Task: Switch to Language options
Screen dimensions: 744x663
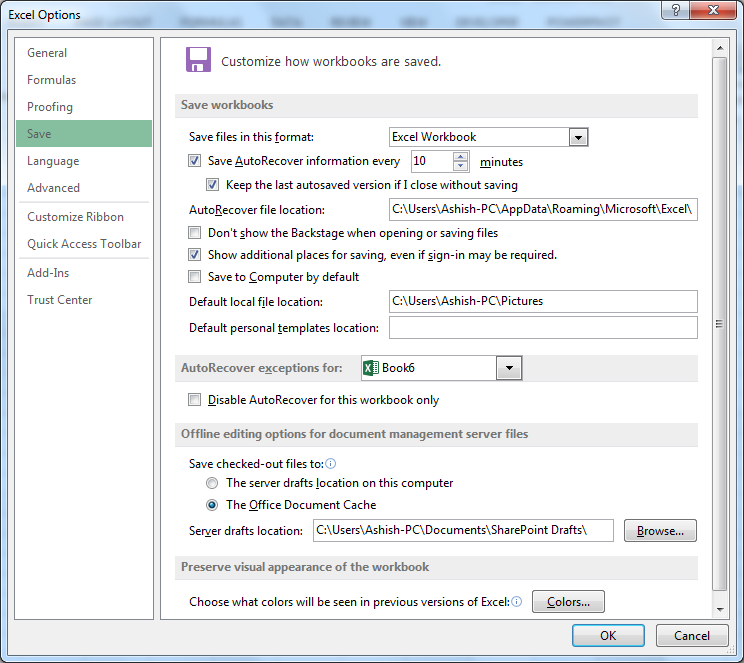Action: [84, 161]
